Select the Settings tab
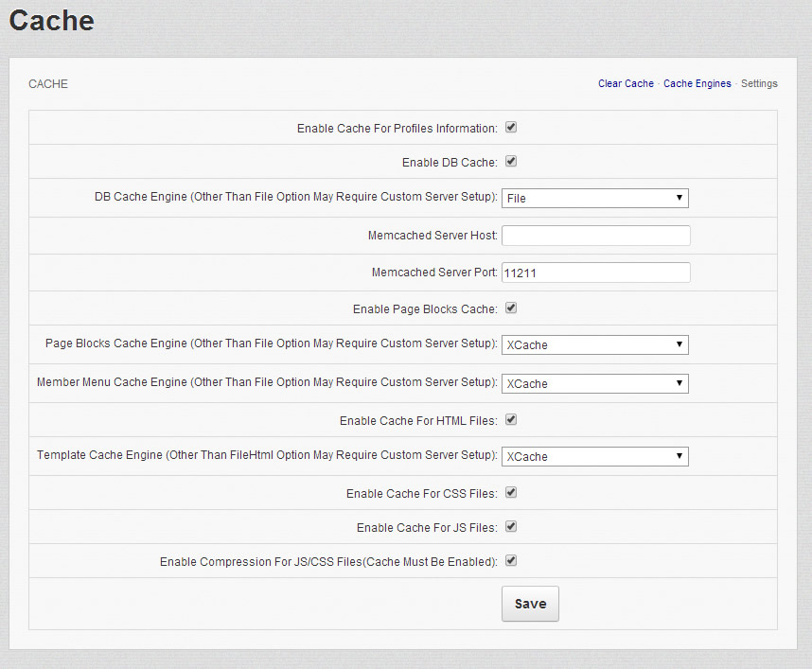This screenshot has width=812, height=669. point(759,84)
